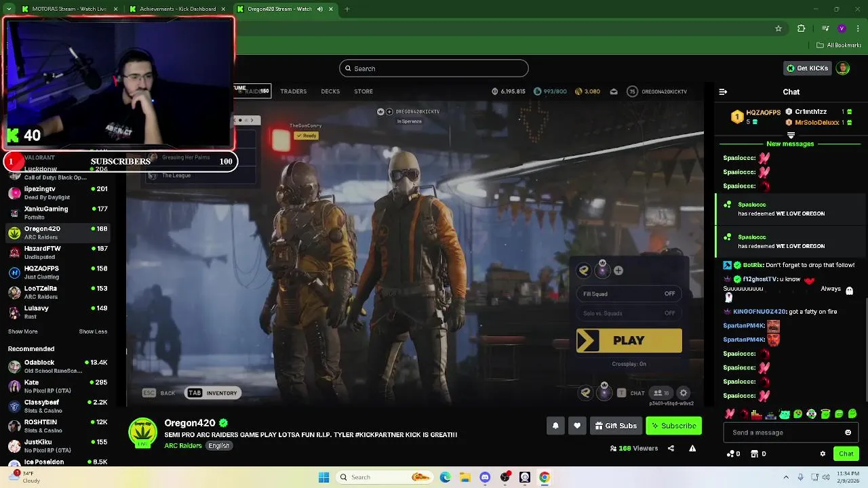
Task: Open in-game settings with the gear icon
Action: [684, 393]
